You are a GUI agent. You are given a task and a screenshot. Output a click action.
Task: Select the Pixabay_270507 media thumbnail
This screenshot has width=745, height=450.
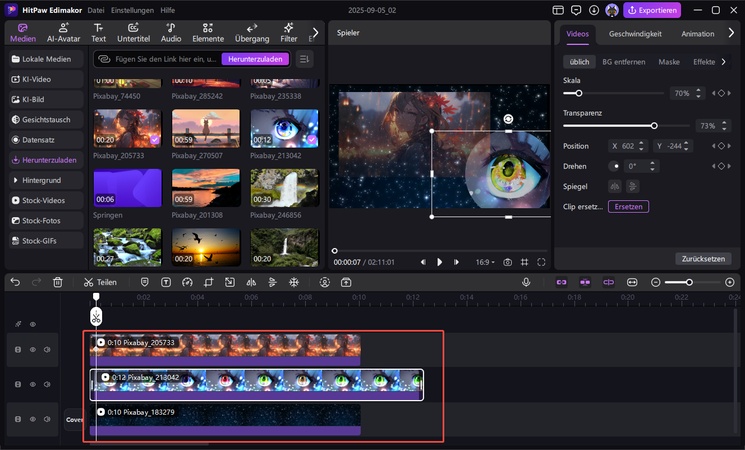pos(206,128)
